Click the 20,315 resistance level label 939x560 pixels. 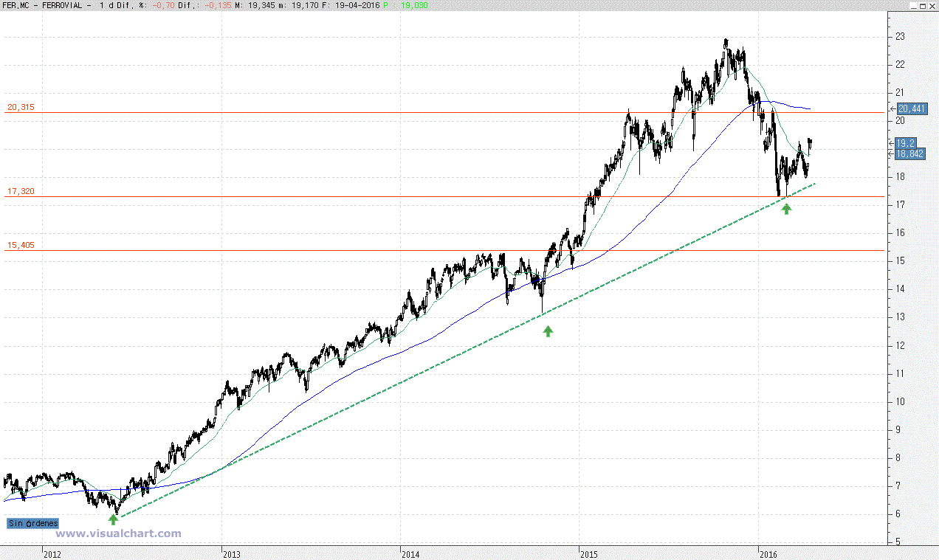(21, 107)
